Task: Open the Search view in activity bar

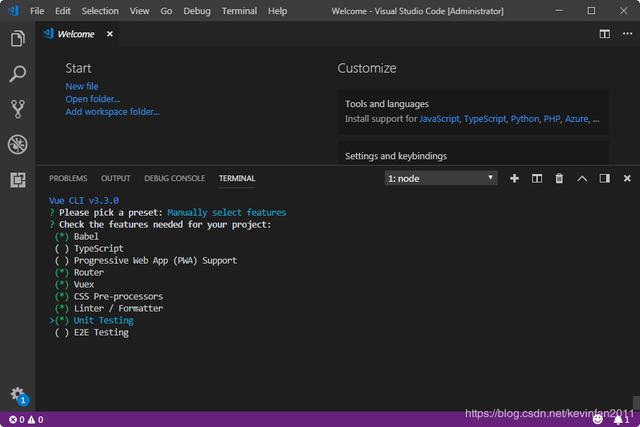Action: click(18, 74)
